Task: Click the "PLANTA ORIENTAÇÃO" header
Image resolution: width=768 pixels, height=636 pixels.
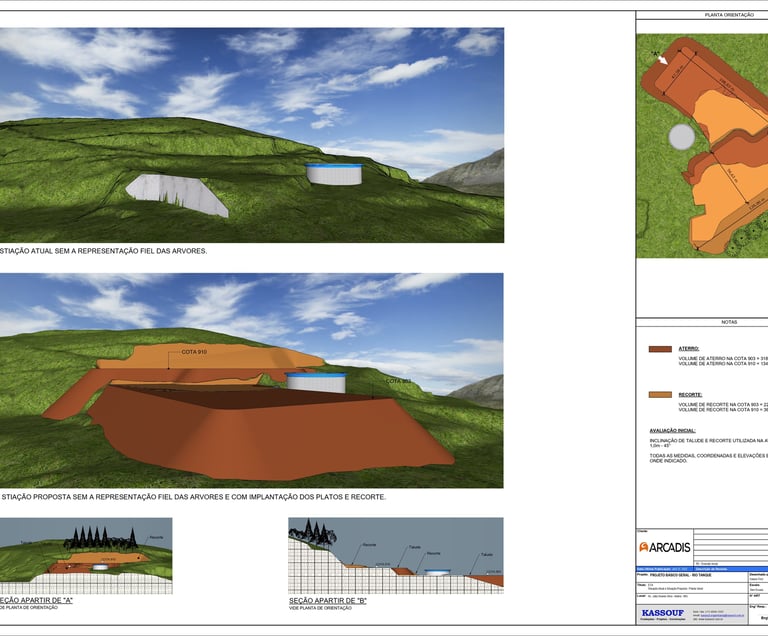Action: (729, 15)
